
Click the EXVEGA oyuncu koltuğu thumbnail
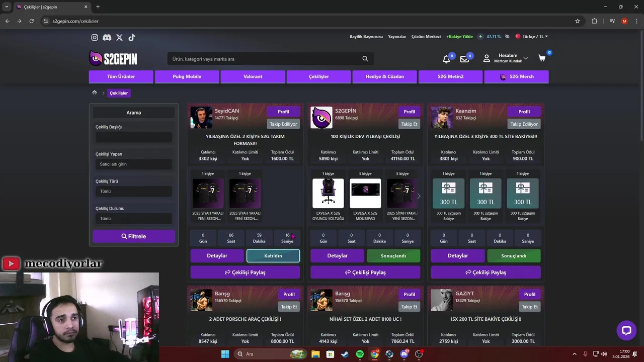328,193
